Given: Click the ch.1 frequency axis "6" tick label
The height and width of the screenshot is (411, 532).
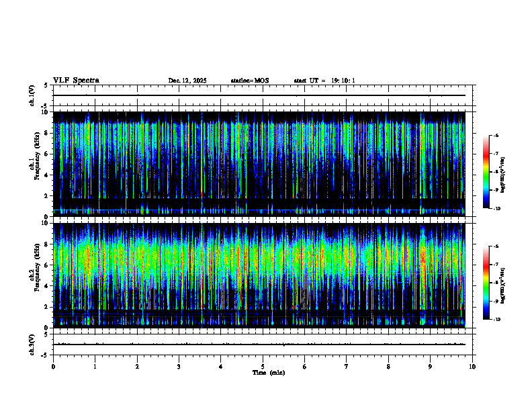Looking at the screenshot, I should (46, 154).
